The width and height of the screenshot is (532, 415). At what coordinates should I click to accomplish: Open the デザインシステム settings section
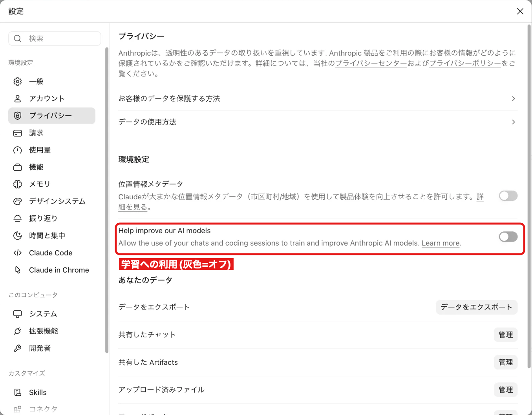52,202
